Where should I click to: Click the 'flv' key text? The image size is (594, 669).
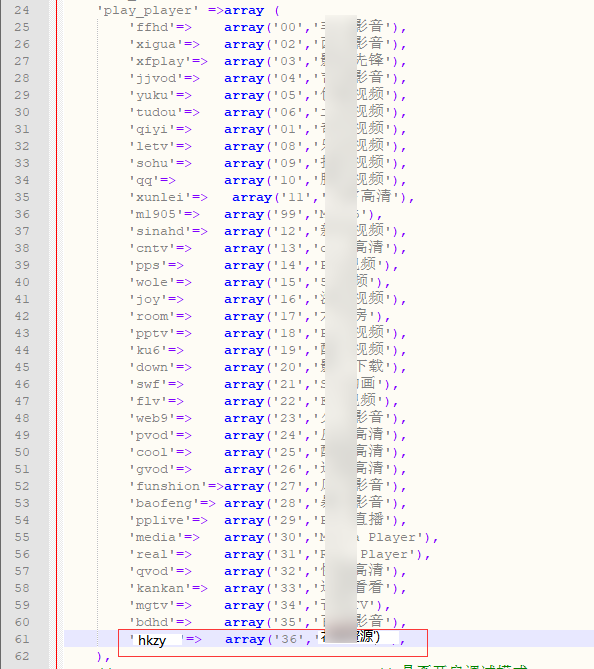(148, 401)
